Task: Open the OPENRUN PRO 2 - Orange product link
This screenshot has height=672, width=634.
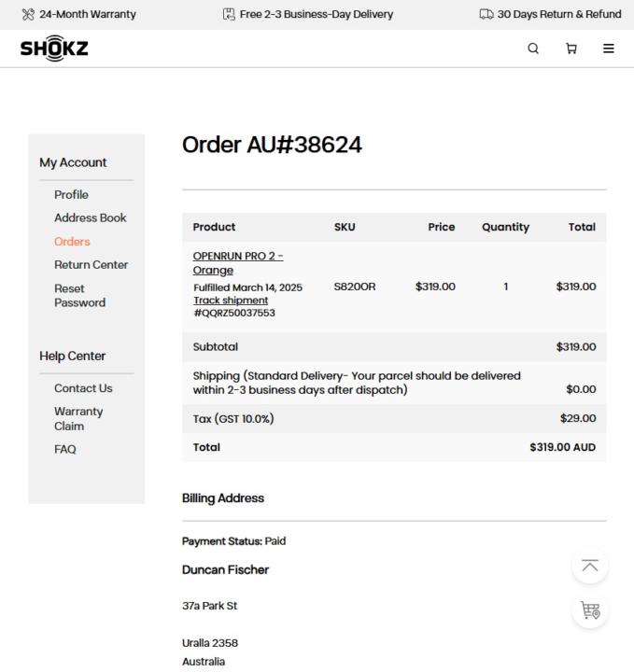Action: pyautogui.click(x=237, y=262)
